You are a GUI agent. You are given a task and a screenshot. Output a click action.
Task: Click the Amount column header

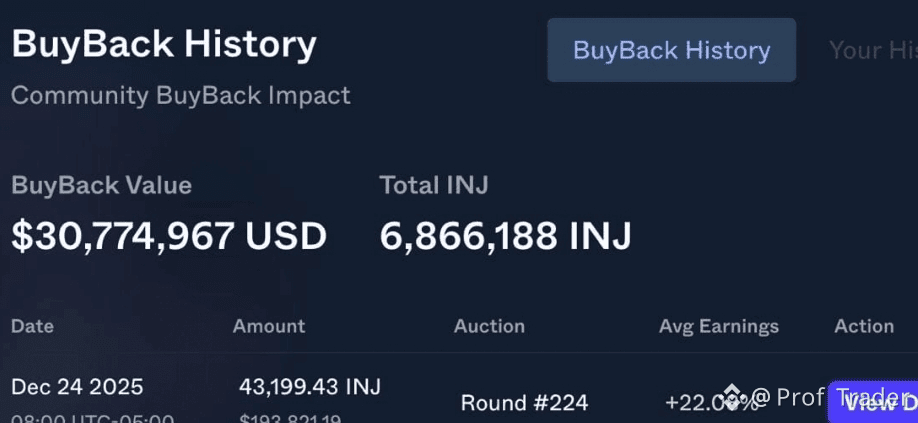point(269,326)
